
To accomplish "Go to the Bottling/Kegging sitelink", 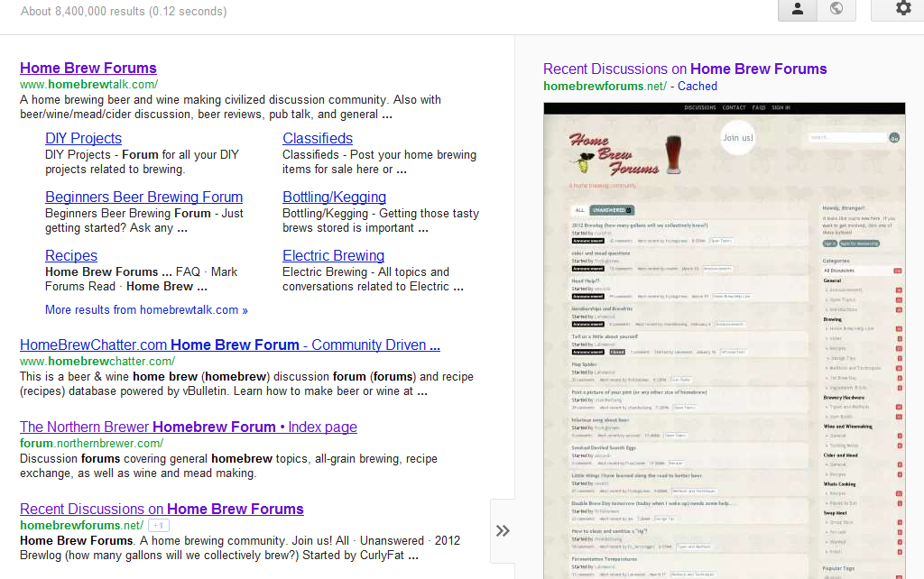I will pyautogui.click(x=334, y=197).
